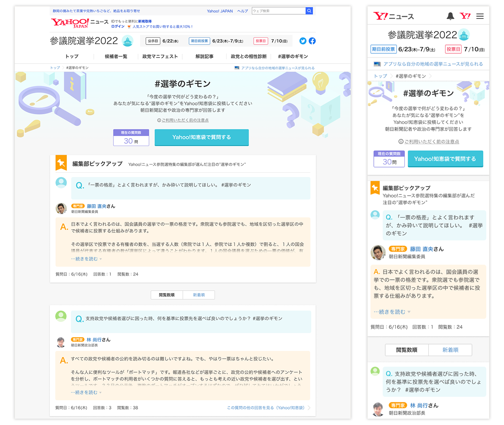
Task: Click the Y!ニュース logo in mobile header
Action: (x=394, y=16)
